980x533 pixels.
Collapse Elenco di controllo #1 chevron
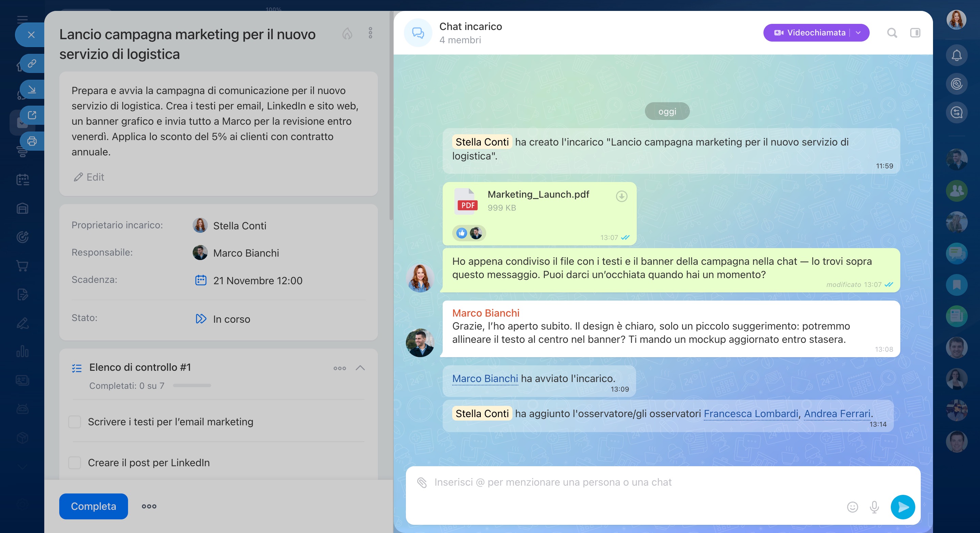360,368
